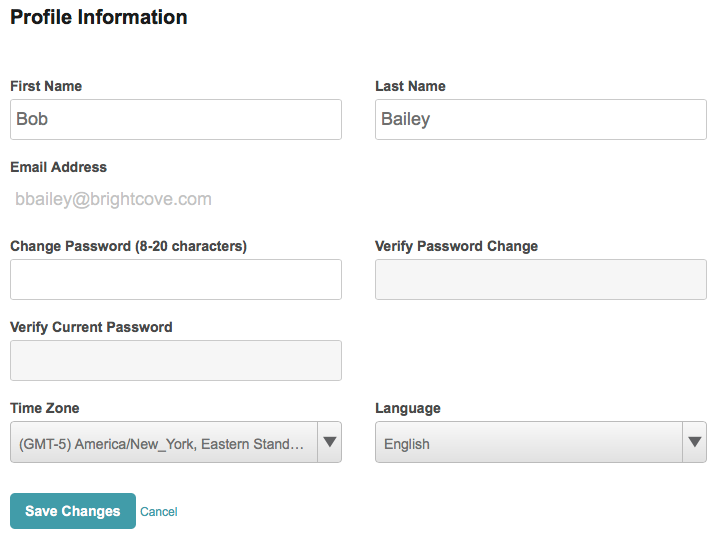Focus the Last Name field containing Bailey
Viewport: 716px width, 540px height.
point(541,120)
